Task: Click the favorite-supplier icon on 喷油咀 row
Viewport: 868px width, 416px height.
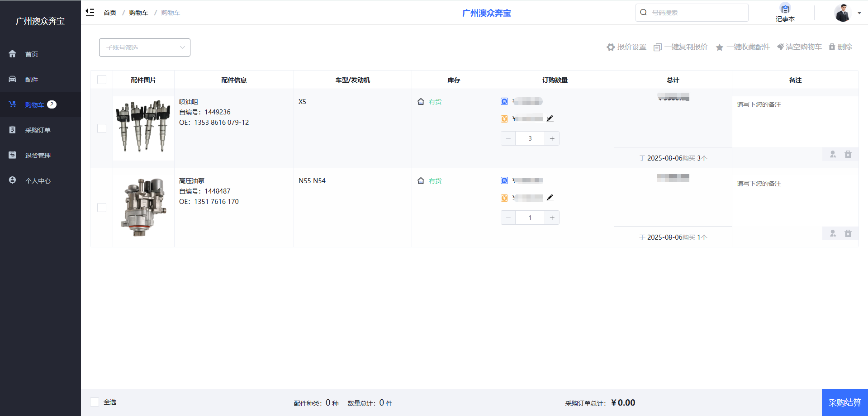Action: (x=833, y=154)
